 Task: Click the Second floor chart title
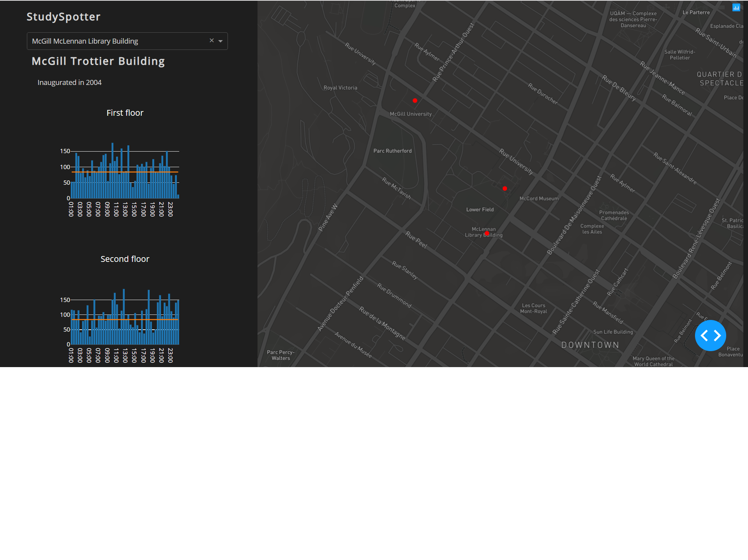[x=125, y=259]
